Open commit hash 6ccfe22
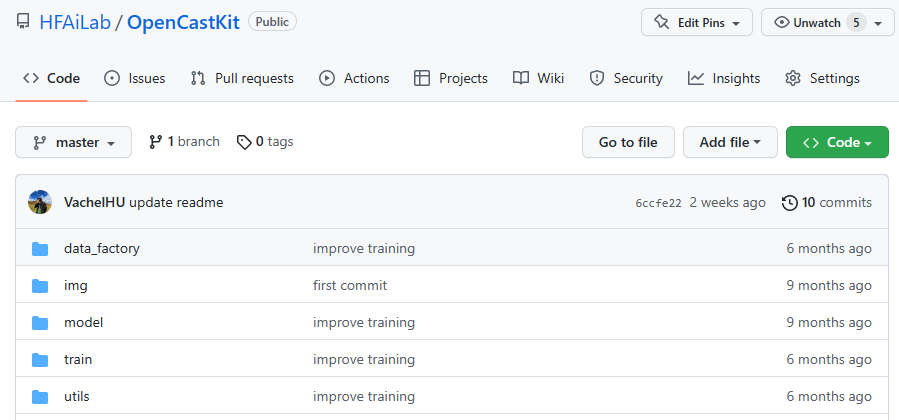The height and width of the screenshot is (420, 899). pyautogui.click(x=658, y=203)
